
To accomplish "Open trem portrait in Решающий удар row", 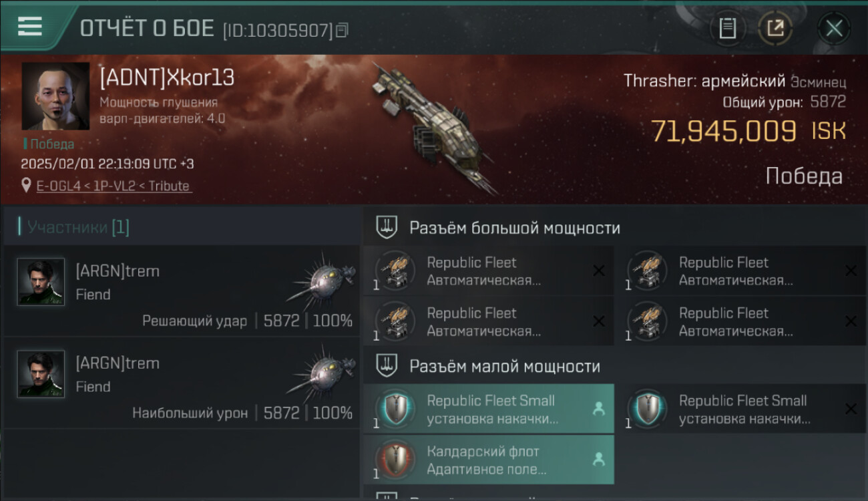I will pyautogui.click(x=41, y=282).
